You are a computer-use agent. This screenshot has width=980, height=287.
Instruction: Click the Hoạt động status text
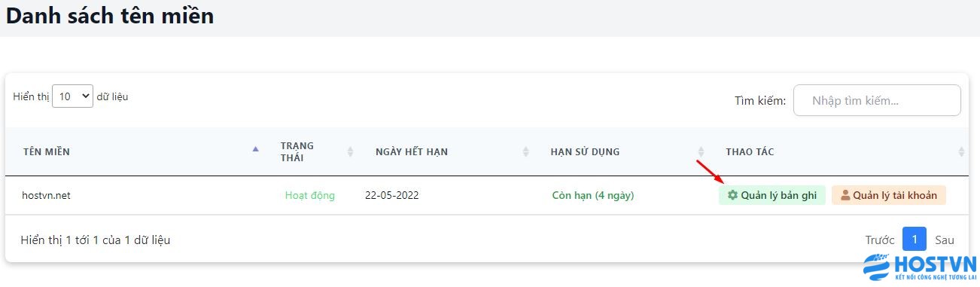[x=310, y=196]
